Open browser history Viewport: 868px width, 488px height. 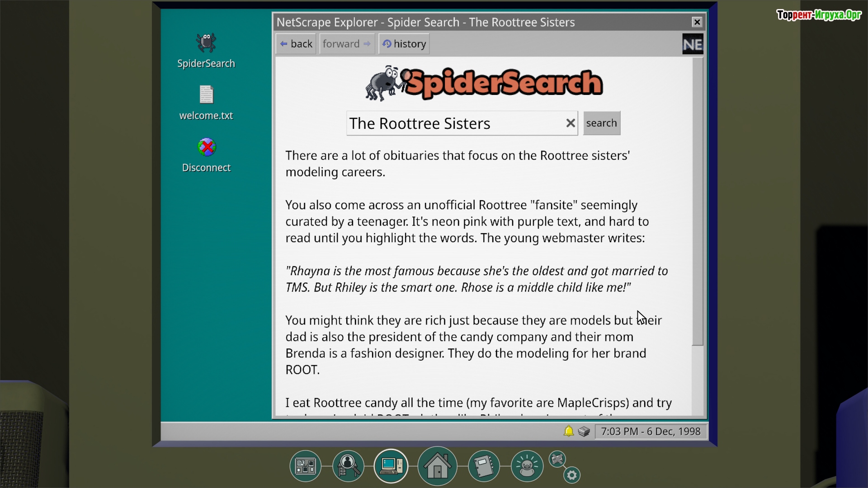coord(404,44)
